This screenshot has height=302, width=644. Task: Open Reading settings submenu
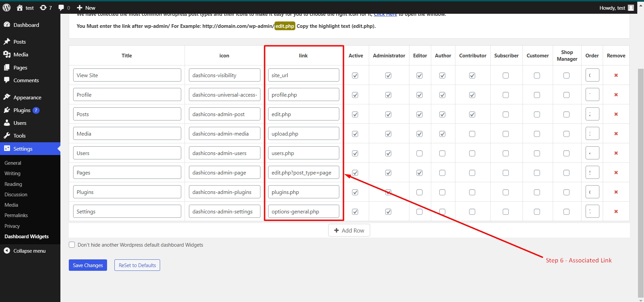[13, 184]
